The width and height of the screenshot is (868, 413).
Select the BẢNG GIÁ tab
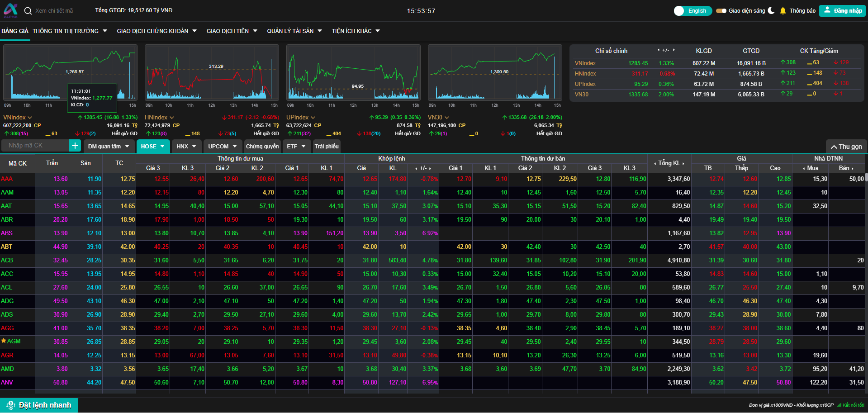pyautogui.click(x=15, y=31)
